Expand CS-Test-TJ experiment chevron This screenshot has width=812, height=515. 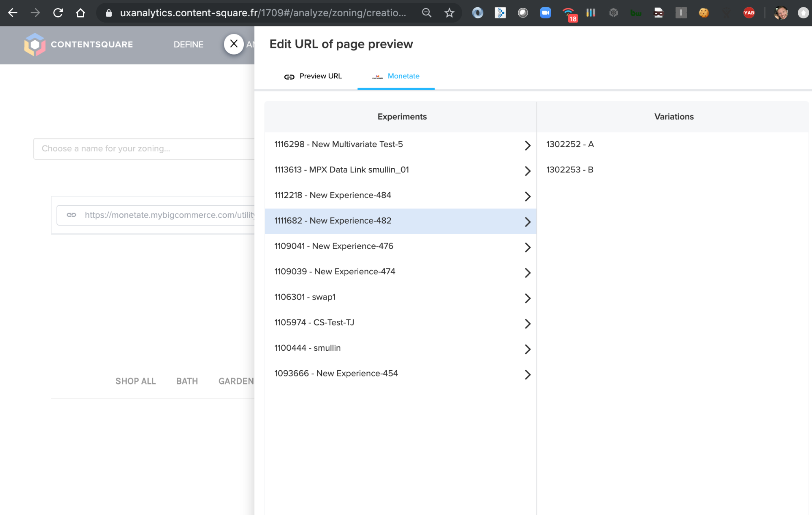tap(527, 324)
